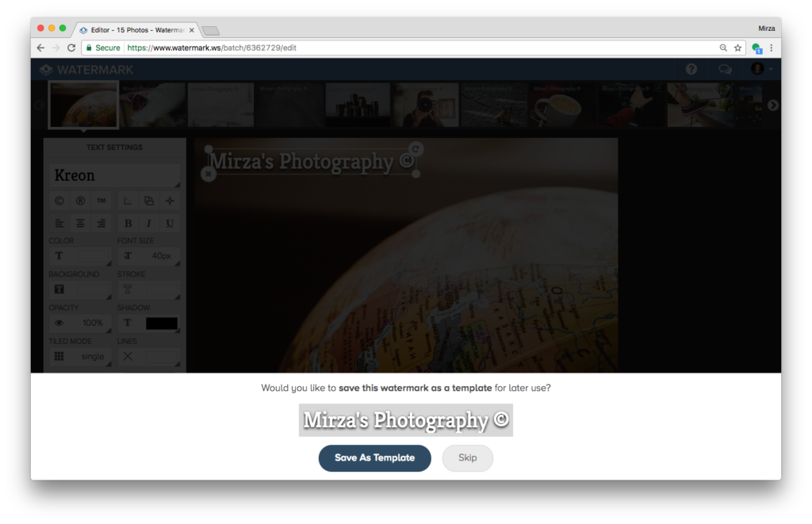Expand the tiled mode single dropdown

point(81,356)
